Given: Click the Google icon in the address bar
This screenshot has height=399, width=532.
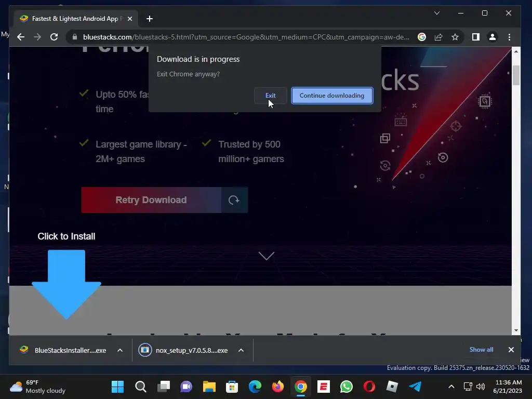Looking at the screenshot, I should [422, 37].
